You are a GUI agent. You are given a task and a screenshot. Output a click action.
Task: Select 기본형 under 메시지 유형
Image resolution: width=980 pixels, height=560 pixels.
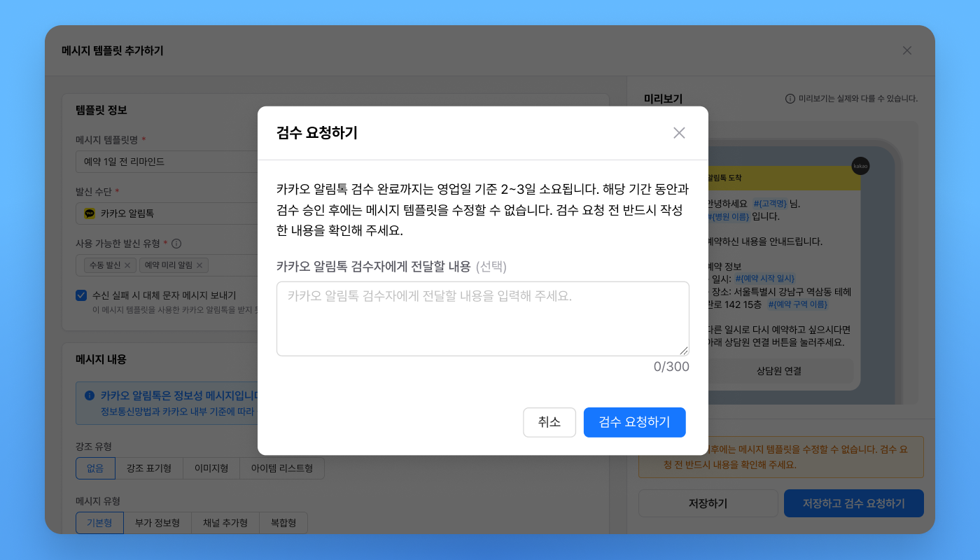(x=99, y=523)
